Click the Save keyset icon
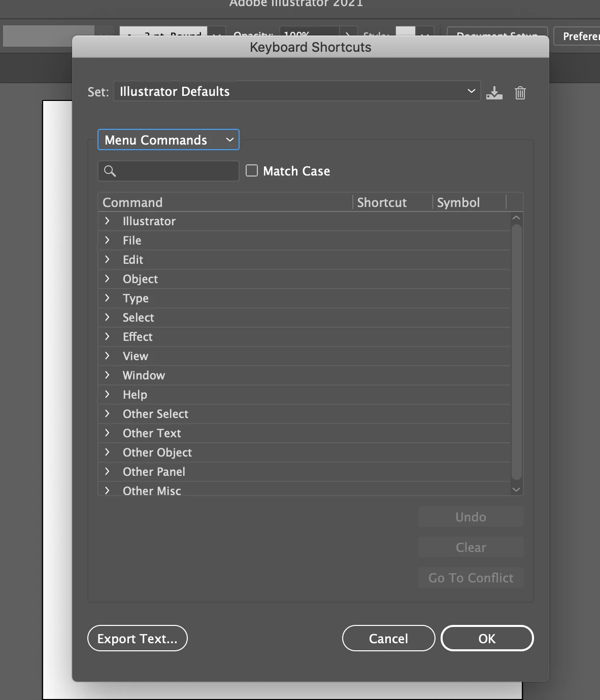Screen dimensions: 600x700 pos(494,93)
